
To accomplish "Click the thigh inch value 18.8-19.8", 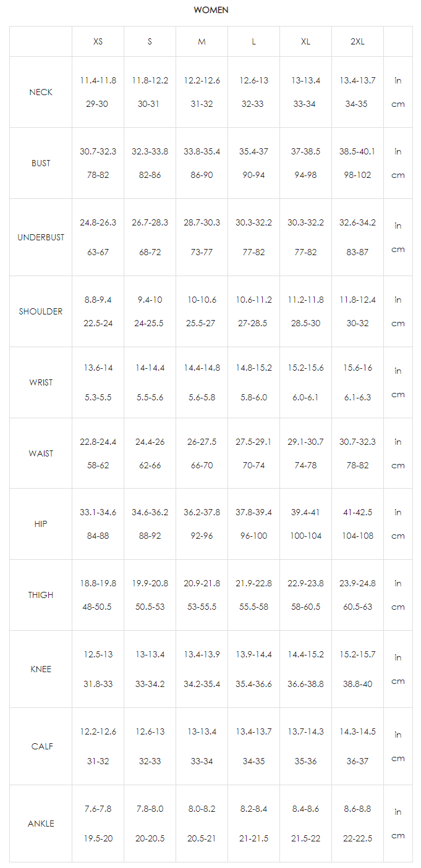I will point(98,583).
